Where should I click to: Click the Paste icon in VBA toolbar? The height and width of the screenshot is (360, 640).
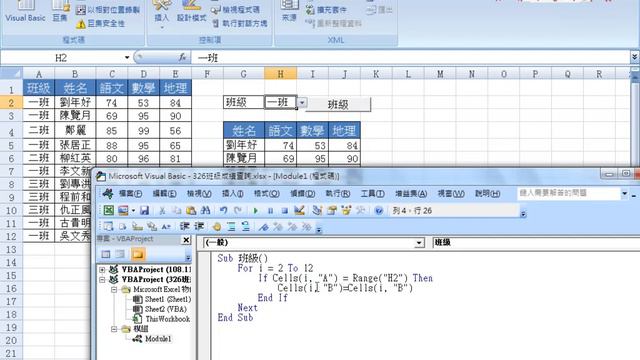click(x=191, y=211)
